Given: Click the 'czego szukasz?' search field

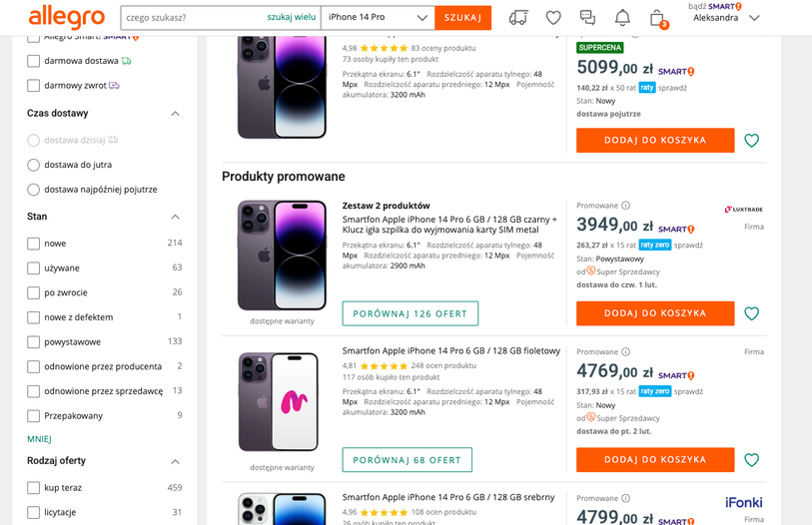Looking at the screenshot, I should [190, 18].
